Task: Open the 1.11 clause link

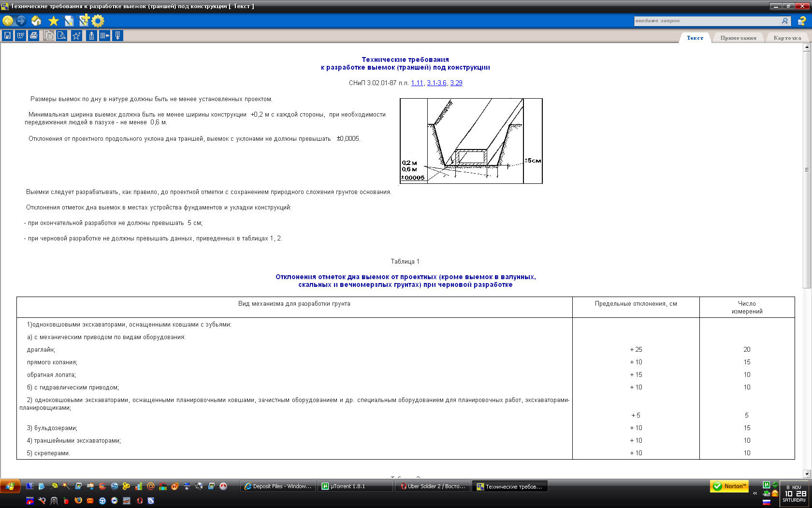Action: pyautogui.click(x=417, y=83)
